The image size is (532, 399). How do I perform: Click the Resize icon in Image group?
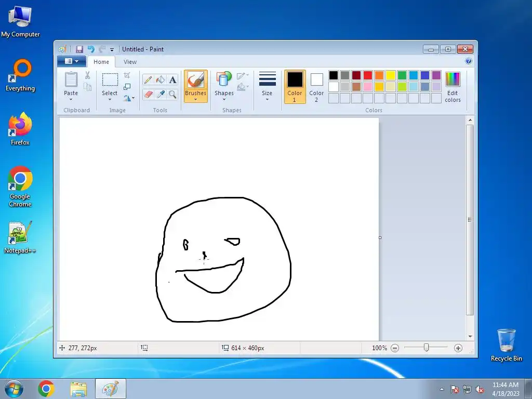tap(127, 87)
